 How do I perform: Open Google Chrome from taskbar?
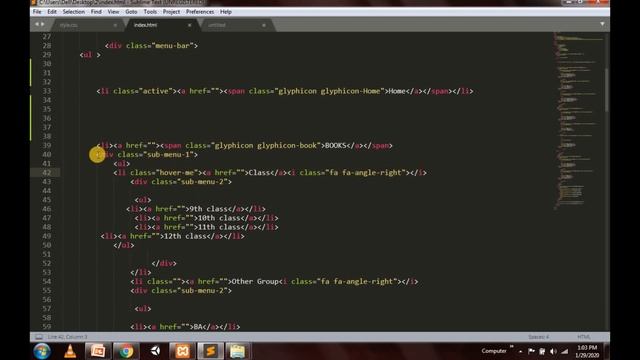pos(126,351)
